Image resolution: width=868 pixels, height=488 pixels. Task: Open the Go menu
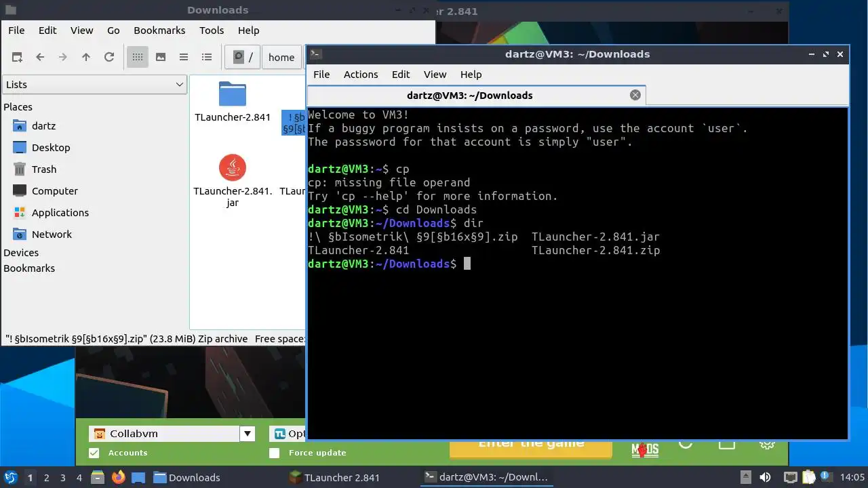click(113, 30)
